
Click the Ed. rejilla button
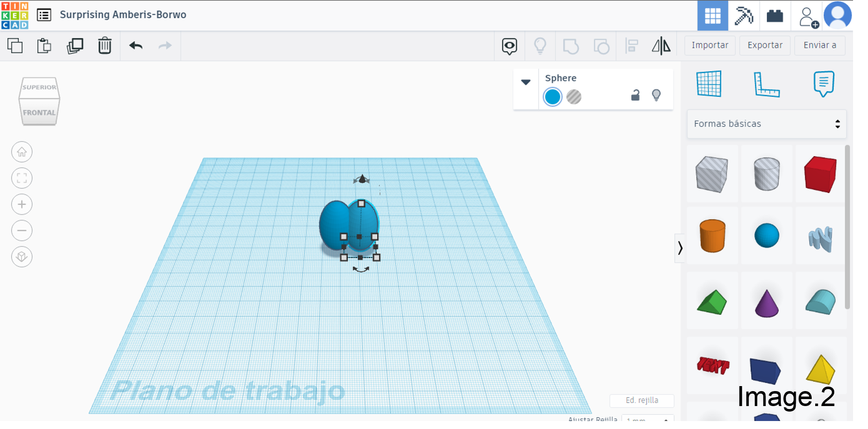[642, 401]
